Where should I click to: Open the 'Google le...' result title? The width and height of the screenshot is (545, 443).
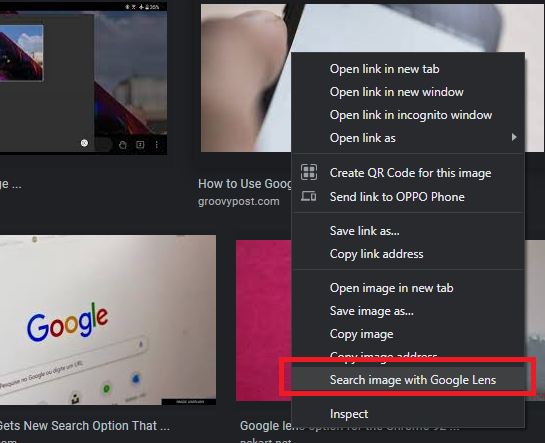(x=265, y=426)
